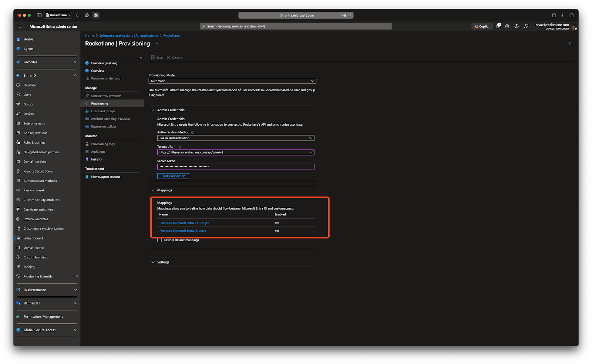The image size is (592, 364).
Task: Open Overview (Preview) menu item
Action: coord(104,63)
